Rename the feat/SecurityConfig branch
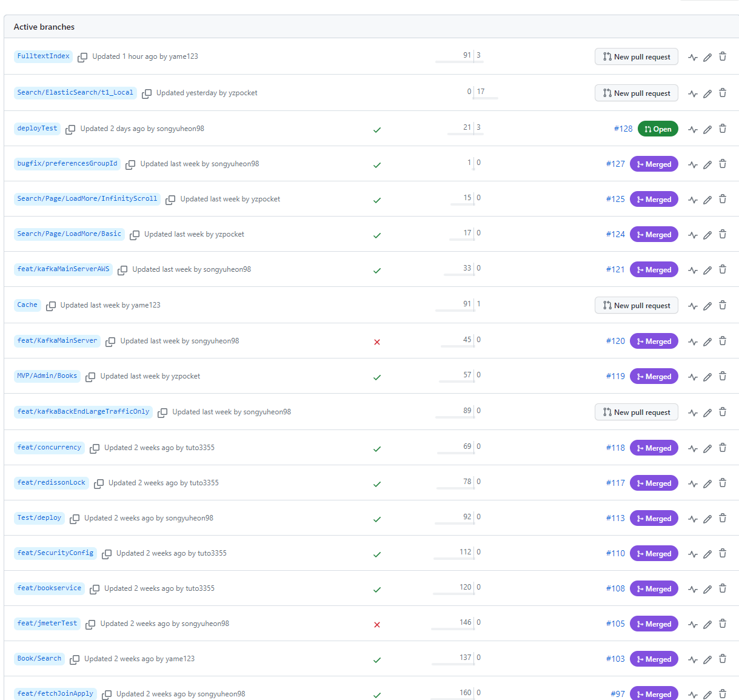Screen dimensions: 739x700 pos(707,554)
